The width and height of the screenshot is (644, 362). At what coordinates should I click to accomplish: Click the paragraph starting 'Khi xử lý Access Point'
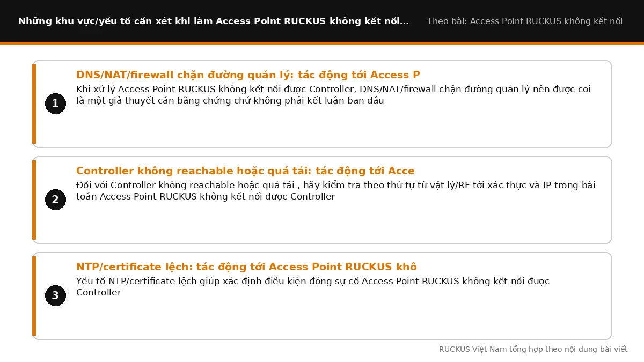coord(333,95)
